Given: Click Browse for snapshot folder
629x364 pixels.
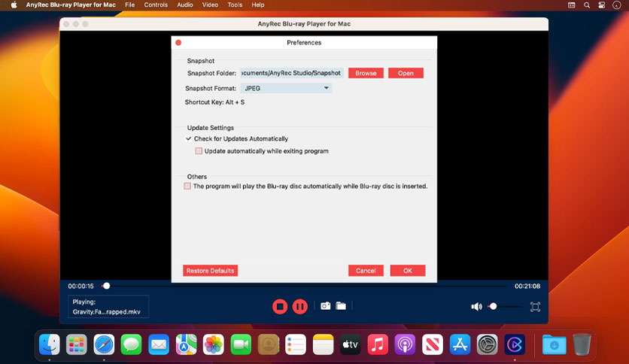Looking at the screenshot, I should point(366,73).
